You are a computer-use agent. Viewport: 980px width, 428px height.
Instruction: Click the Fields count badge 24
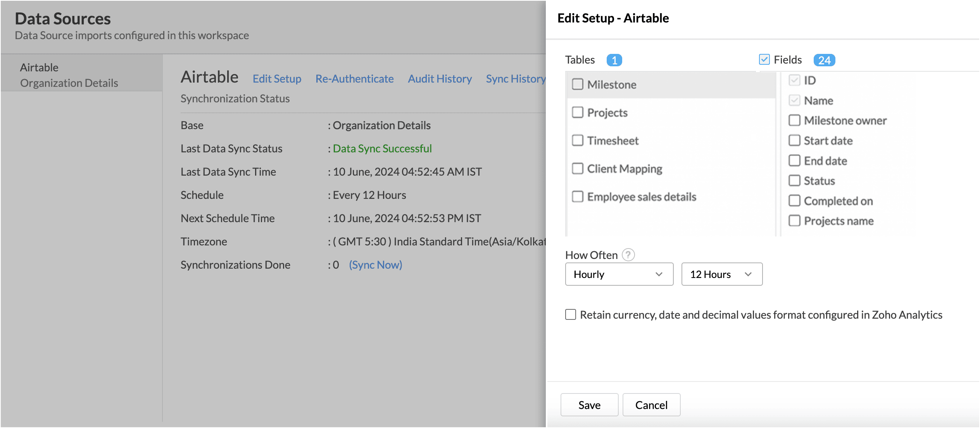[x=824, y=60]
